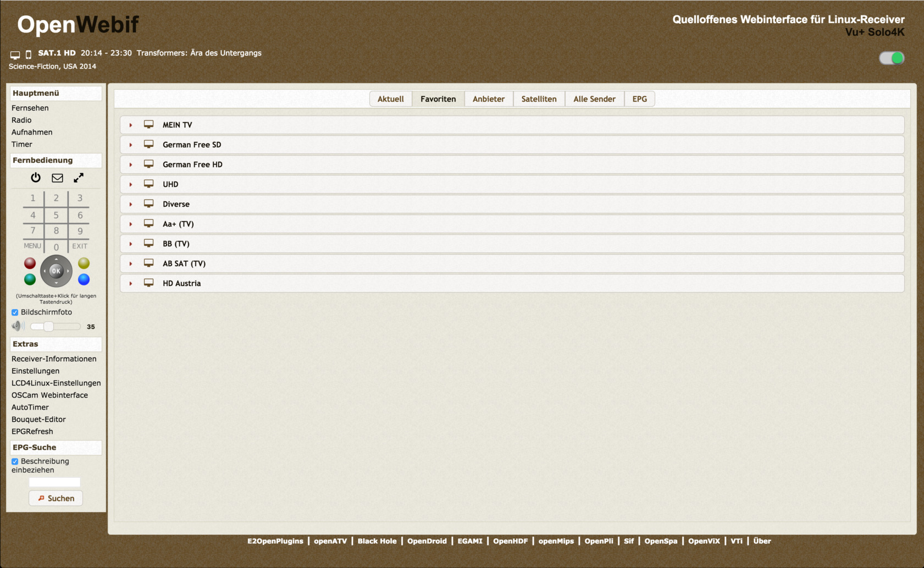Expand the German Free HD bouquet
Image resolution: width=924 pixels, height=568 pixels.
pos(131,165)
